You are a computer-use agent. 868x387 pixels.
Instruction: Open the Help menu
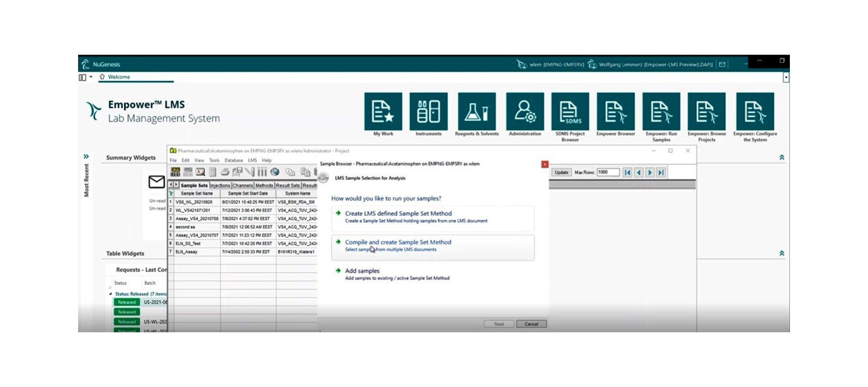pos(266,160)
